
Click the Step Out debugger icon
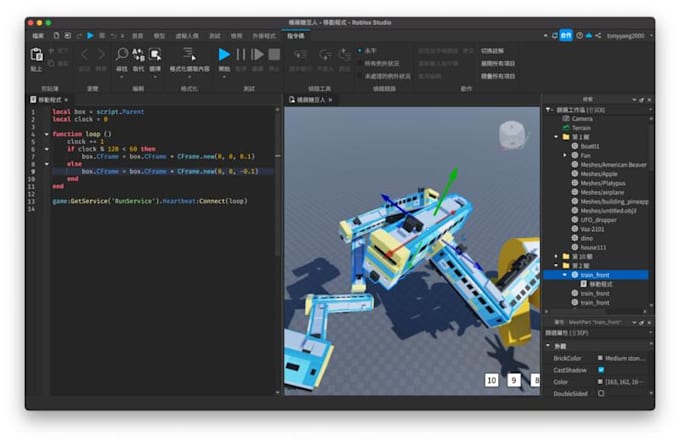pos(344,55)
